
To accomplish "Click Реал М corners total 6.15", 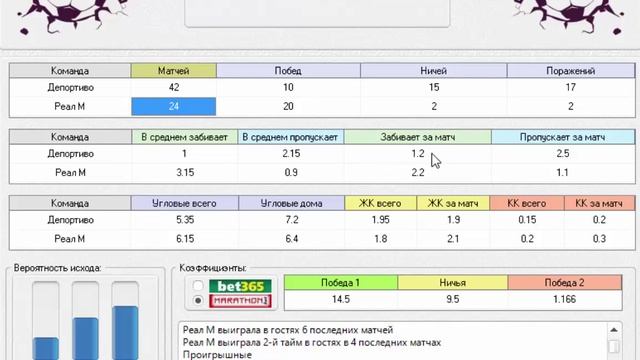I will pos(185,239).
